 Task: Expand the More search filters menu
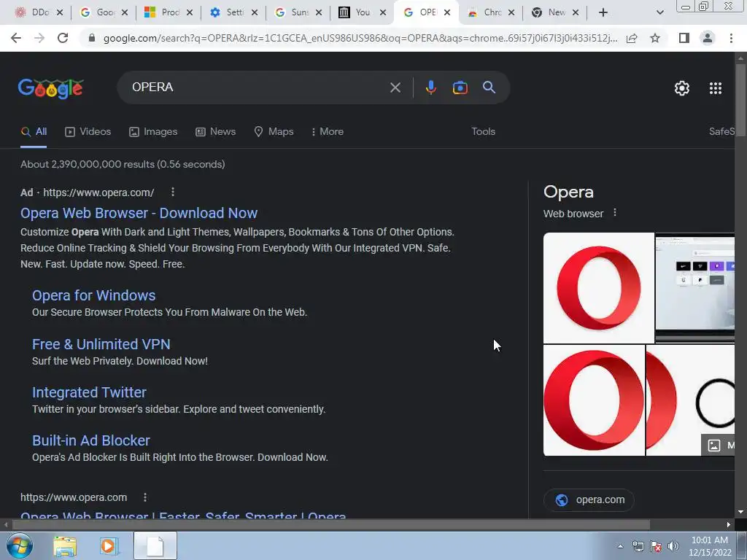click(328, 131)
